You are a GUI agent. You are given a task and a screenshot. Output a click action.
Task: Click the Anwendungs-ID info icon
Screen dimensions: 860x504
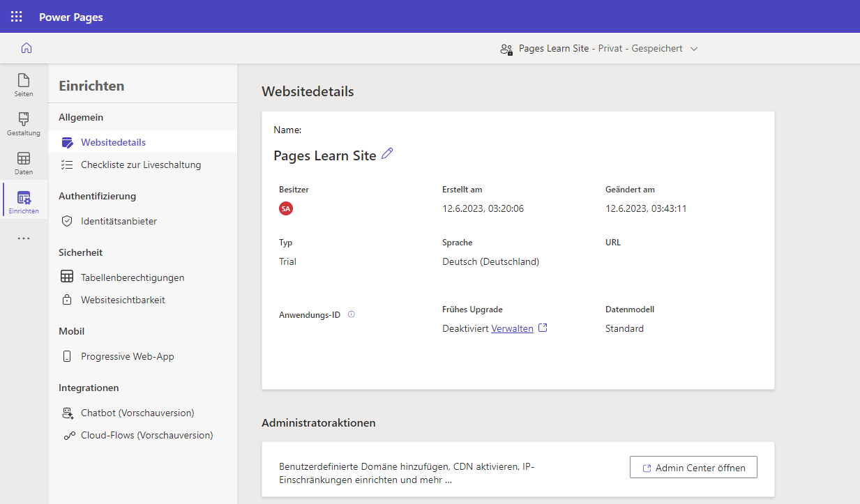pyautogui.click(x=351, y=314)
